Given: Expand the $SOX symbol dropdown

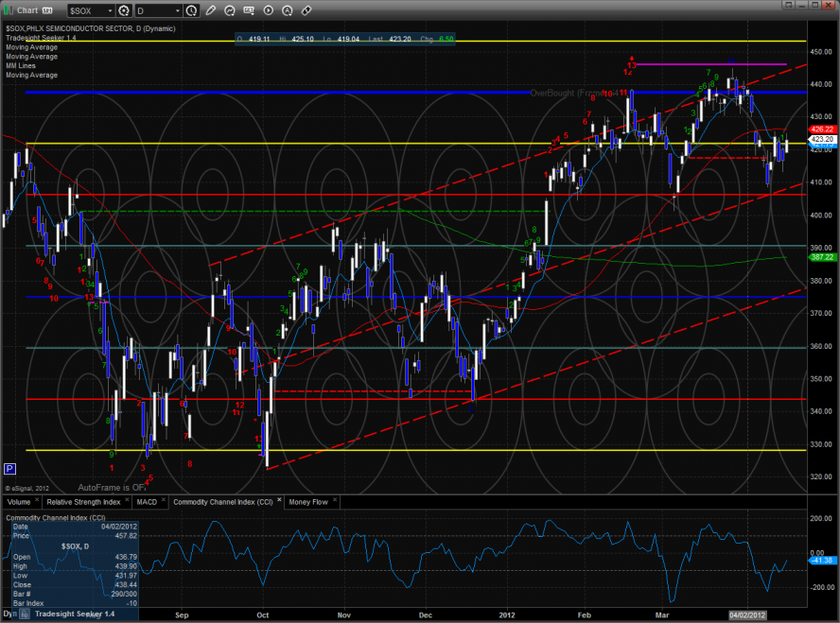Looking at the screenshot, I should tap(110, 11).
